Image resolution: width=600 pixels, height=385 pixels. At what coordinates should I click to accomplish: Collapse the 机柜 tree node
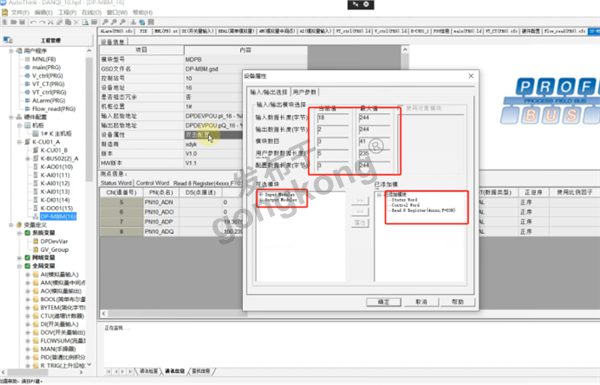19,125
